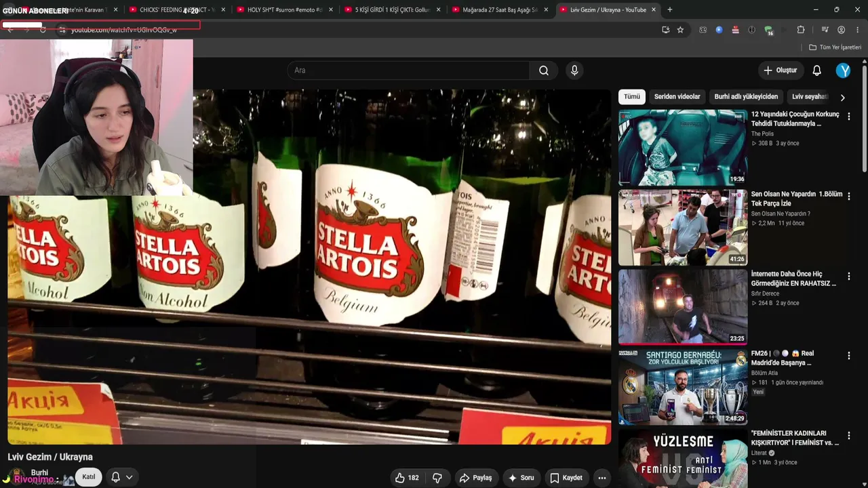
Task: Open options for 'Sen Olsan Ne Yapardın' video
Action: click(x=848, y=197)
